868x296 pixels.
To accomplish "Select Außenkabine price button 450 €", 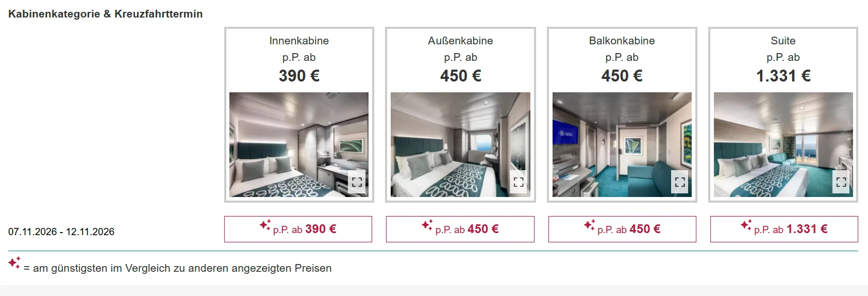I will click(x=460, y=229).
